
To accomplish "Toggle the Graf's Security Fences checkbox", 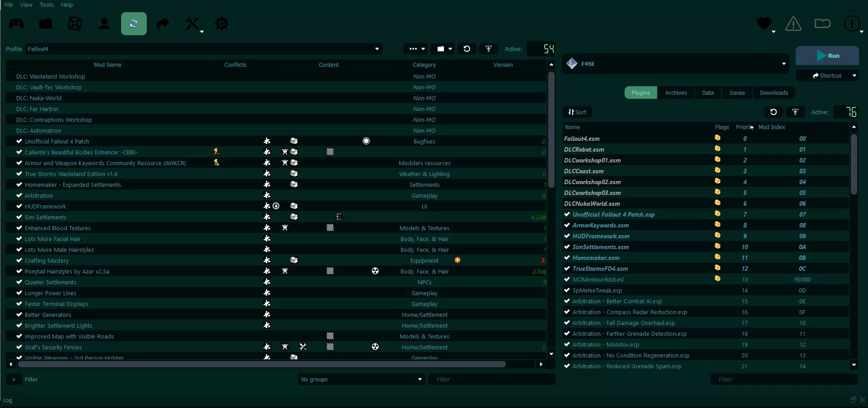I will pos(19,347).
